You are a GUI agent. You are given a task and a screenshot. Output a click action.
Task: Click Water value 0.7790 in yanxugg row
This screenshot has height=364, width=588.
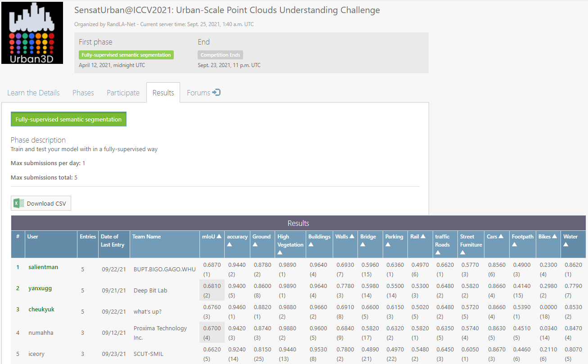tap(574, 286)
